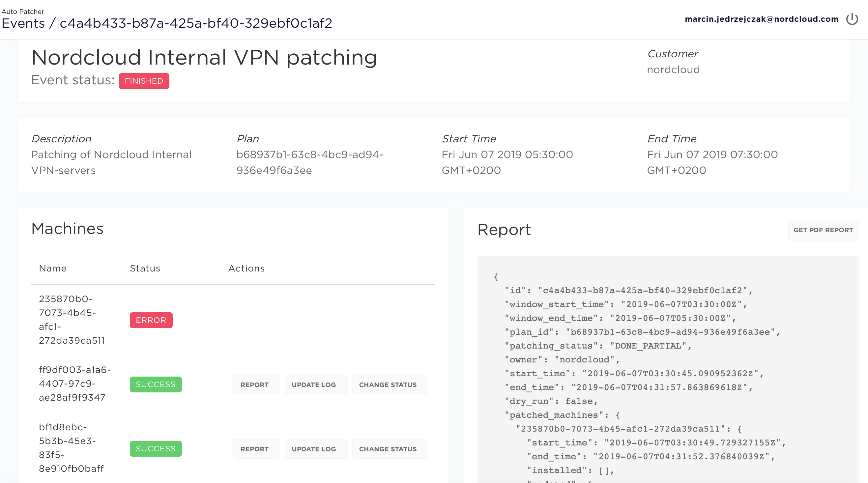Click the "patched_machines" JSON line
The width and height of the screenshot is (868, 483).
(563, 415)
